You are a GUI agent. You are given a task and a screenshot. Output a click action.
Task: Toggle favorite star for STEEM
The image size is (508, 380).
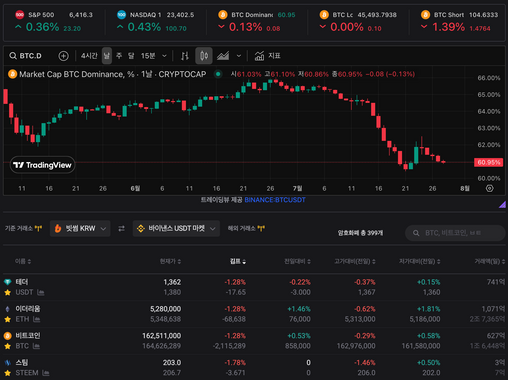click(7, 373)
